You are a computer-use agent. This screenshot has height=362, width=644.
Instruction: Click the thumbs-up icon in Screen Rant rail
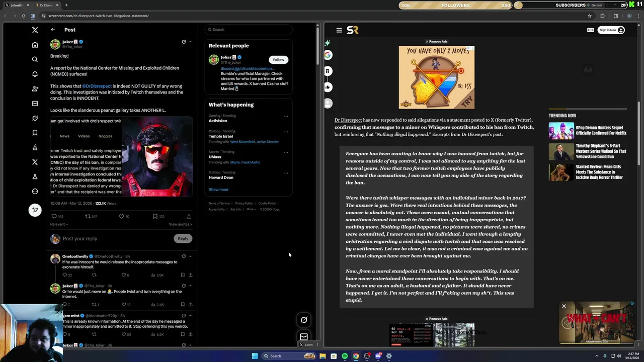[x=328, y=87]
